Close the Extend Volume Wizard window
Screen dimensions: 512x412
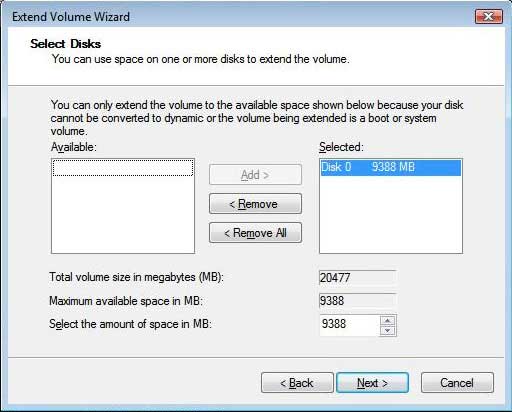(x=489, y=17)
